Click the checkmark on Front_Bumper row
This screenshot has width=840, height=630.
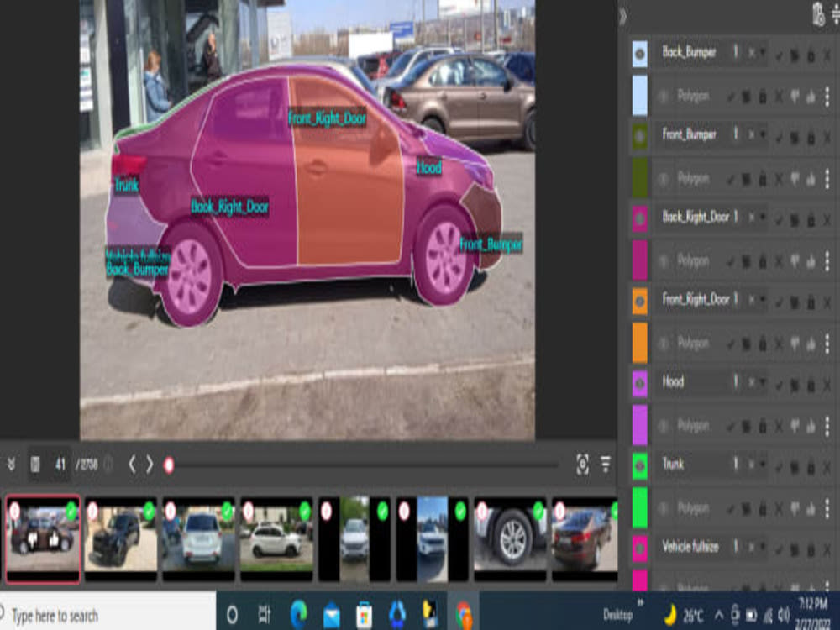point(779,138)
